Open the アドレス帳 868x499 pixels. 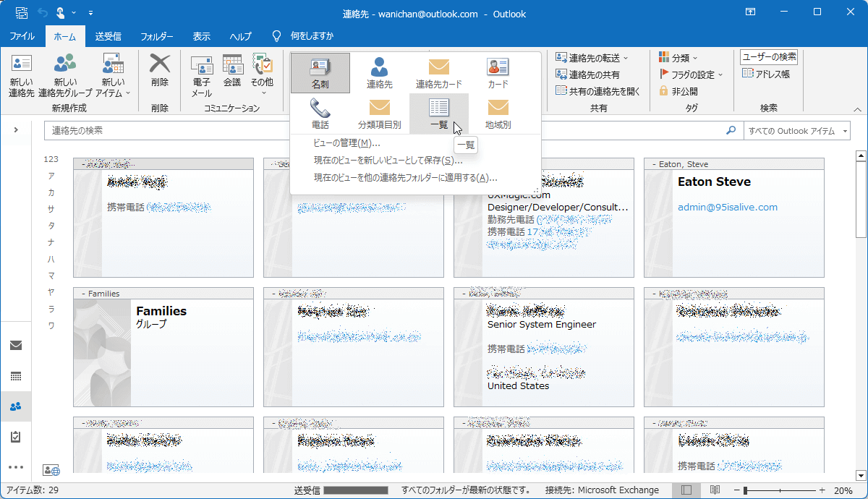(x=766, y=74)
